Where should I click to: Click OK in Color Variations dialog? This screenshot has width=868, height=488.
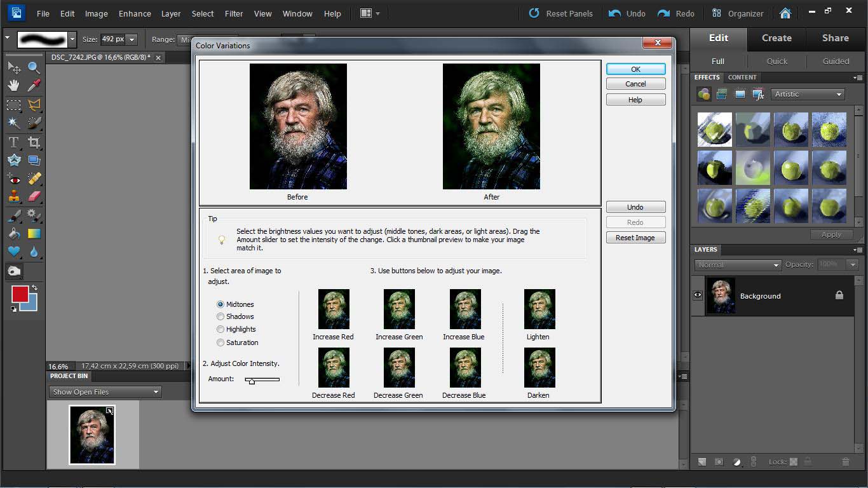[635, 69]
